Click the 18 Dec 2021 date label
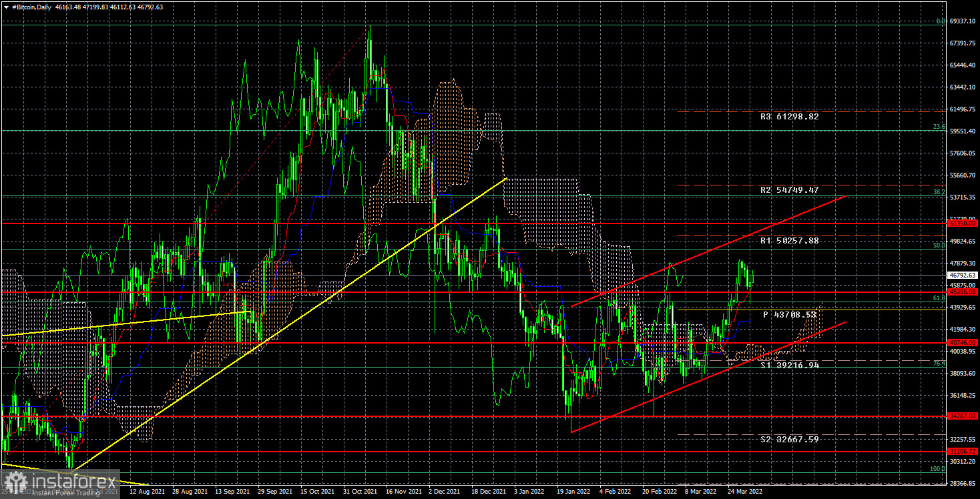This screenshot has width=980, height=499. [x=488, y=492]
